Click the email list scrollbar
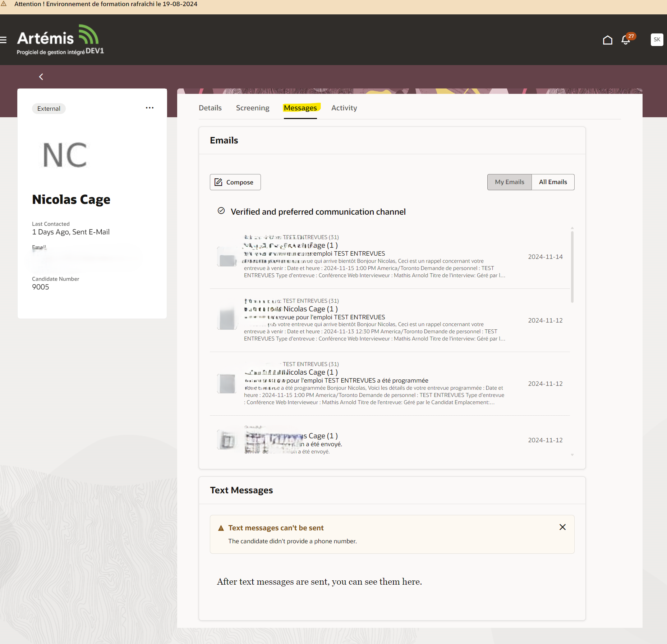The image size is (667, 644). 571,262
